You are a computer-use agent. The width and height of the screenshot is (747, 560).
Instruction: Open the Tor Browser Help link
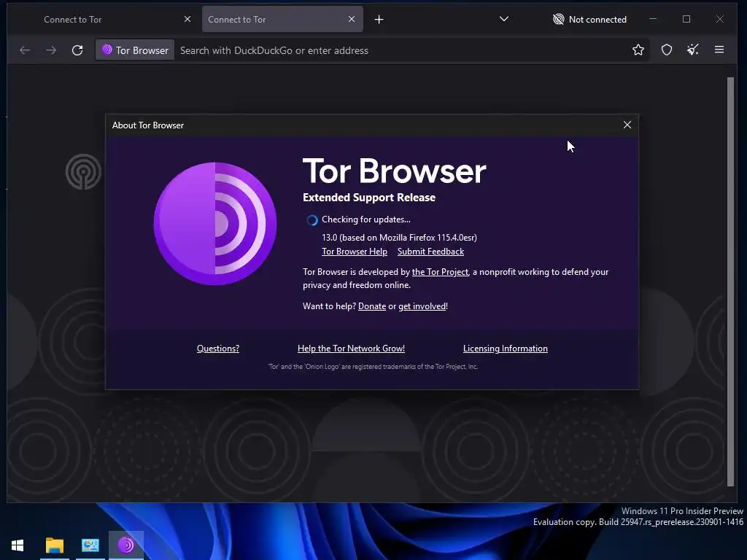pos(354,252)
